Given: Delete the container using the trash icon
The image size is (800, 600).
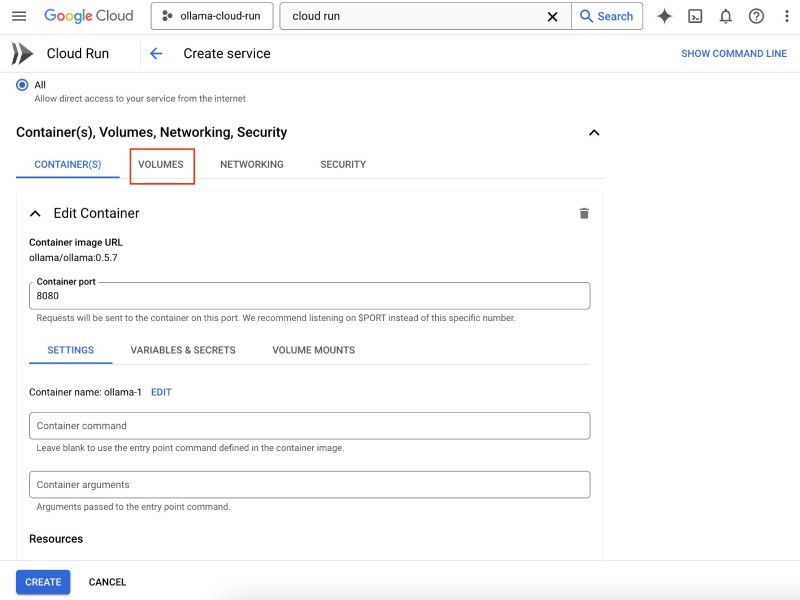Looking at the screenshot, I should [584, 213].
